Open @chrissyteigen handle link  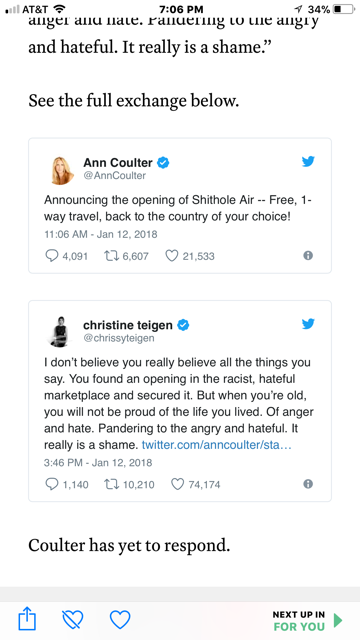[x=119, y=338]
